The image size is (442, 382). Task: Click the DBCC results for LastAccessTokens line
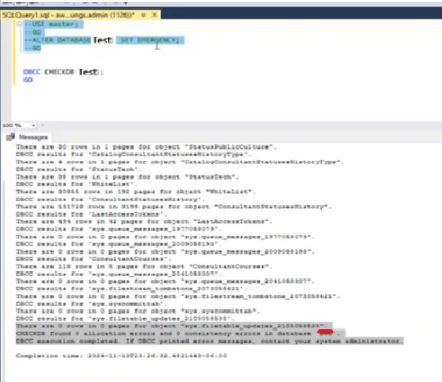point(90,214)
